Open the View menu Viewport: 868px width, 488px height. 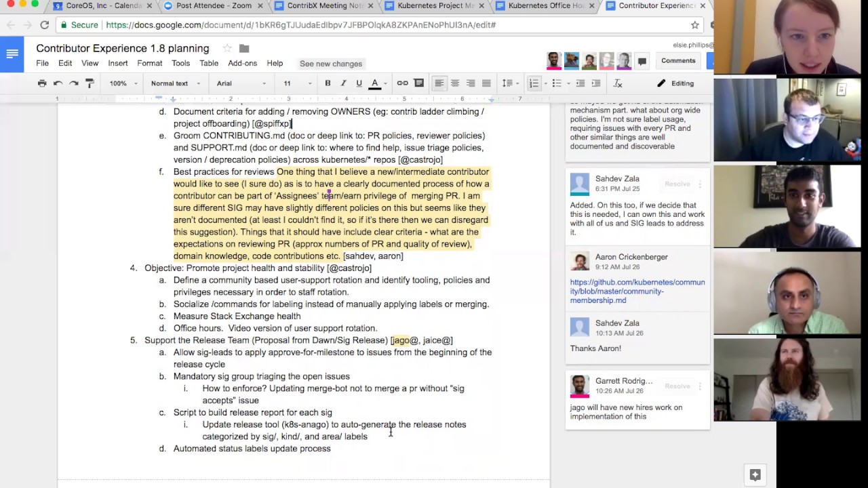tap(90, 64)
